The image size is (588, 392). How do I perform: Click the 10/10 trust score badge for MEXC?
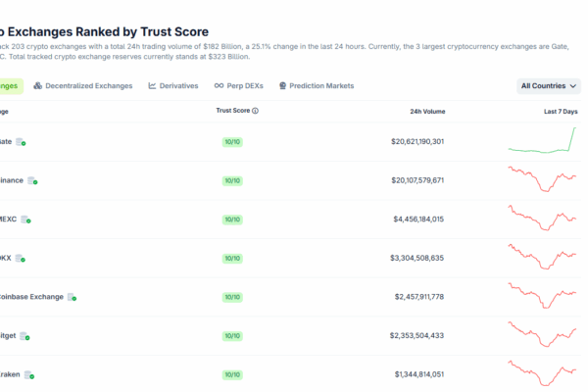pos(232,220)
